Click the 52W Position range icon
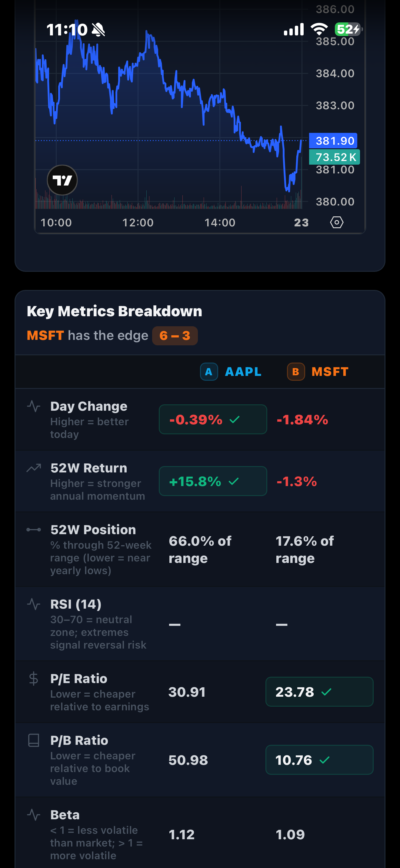This screenshot has height=868, width=400. click(33, 530)
